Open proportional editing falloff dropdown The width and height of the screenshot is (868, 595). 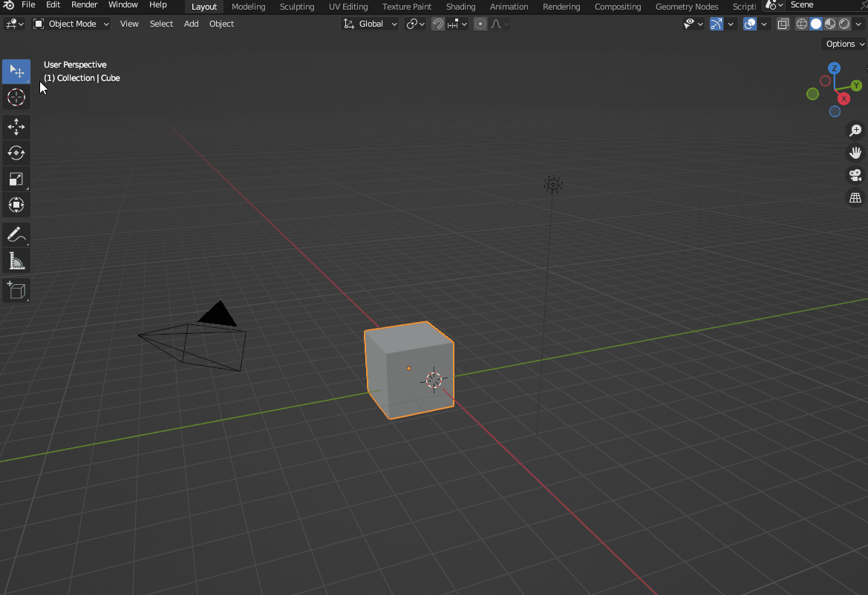pos(499,24)
